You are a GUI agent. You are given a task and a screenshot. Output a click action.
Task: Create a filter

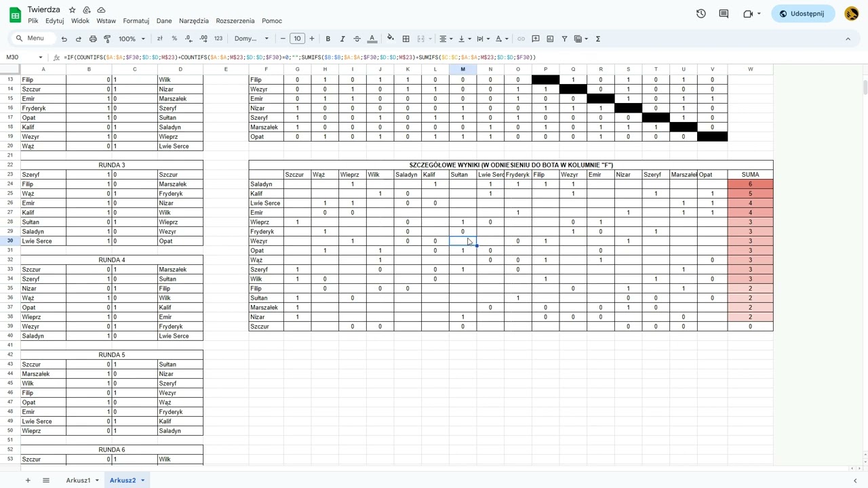coord(564,39)
